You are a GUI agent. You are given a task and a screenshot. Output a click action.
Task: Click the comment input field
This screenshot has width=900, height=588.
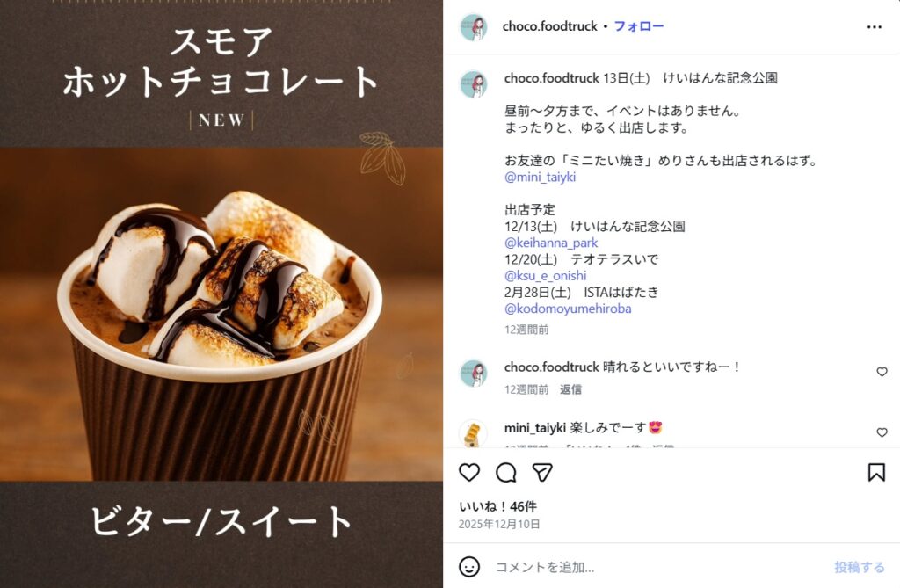tap(660, 567)
